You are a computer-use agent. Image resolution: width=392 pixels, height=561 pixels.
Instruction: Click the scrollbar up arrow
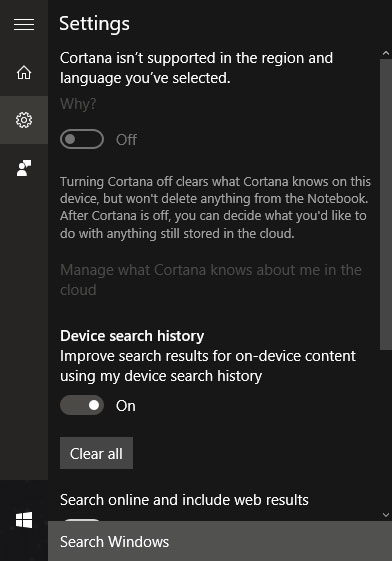[x=386, y=53]
